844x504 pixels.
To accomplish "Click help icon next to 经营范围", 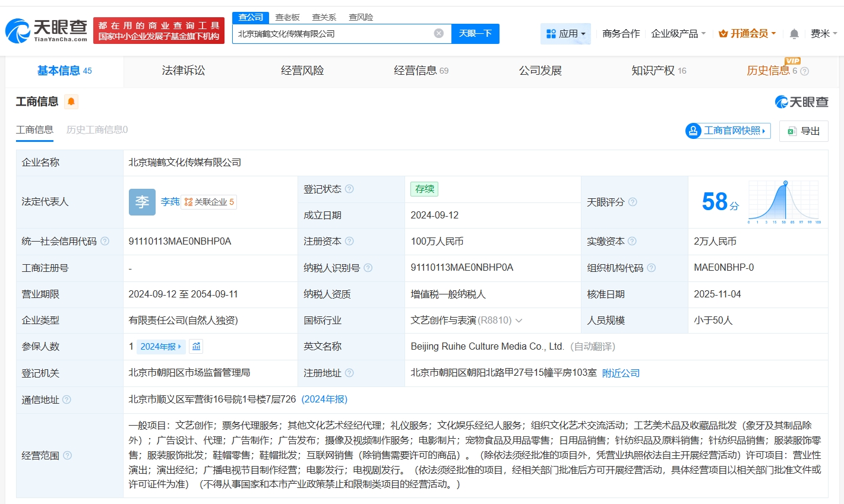I will (68, 455).
